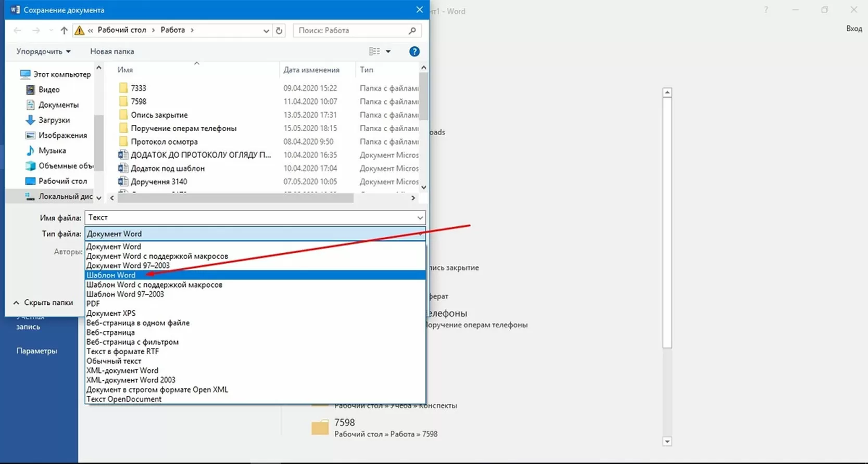868x464 pixels.
Task: Open Видео in the navigation pane
Action: tap(43, 89)
